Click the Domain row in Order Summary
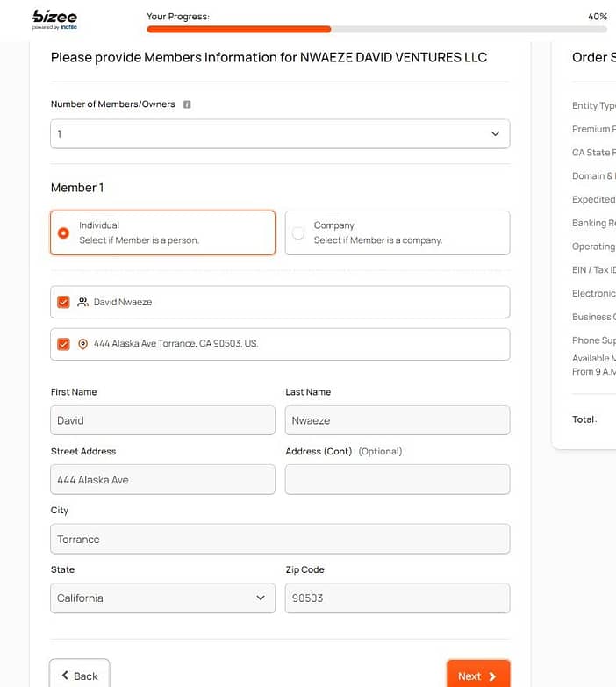This screenshot has height=687, width=616. [594, 176]
